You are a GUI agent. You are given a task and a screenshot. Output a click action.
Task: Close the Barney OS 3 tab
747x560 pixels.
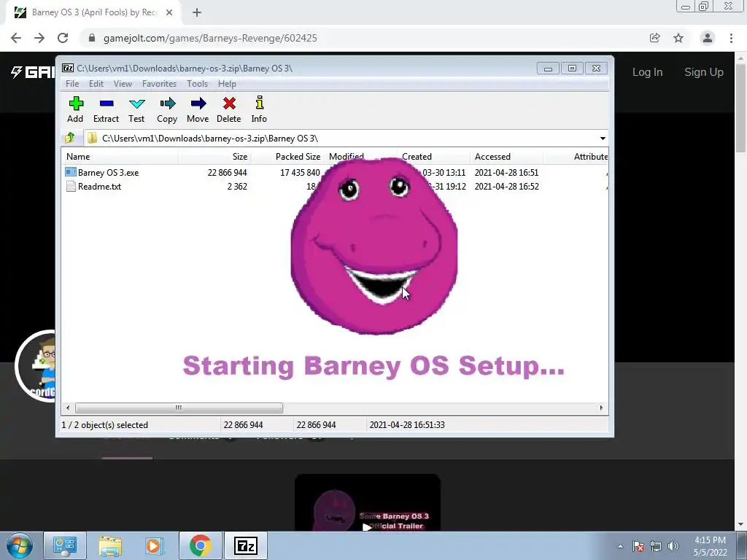169,13
